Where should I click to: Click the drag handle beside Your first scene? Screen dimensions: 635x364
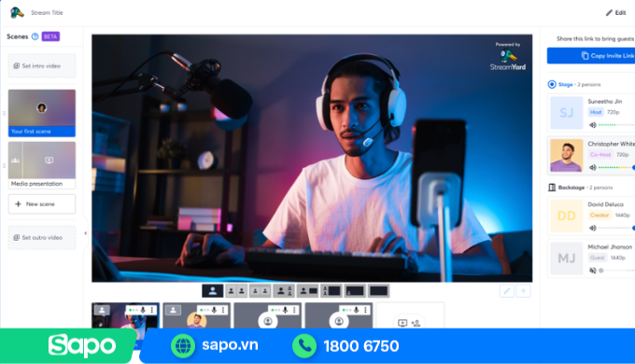(x=4, y=113)
